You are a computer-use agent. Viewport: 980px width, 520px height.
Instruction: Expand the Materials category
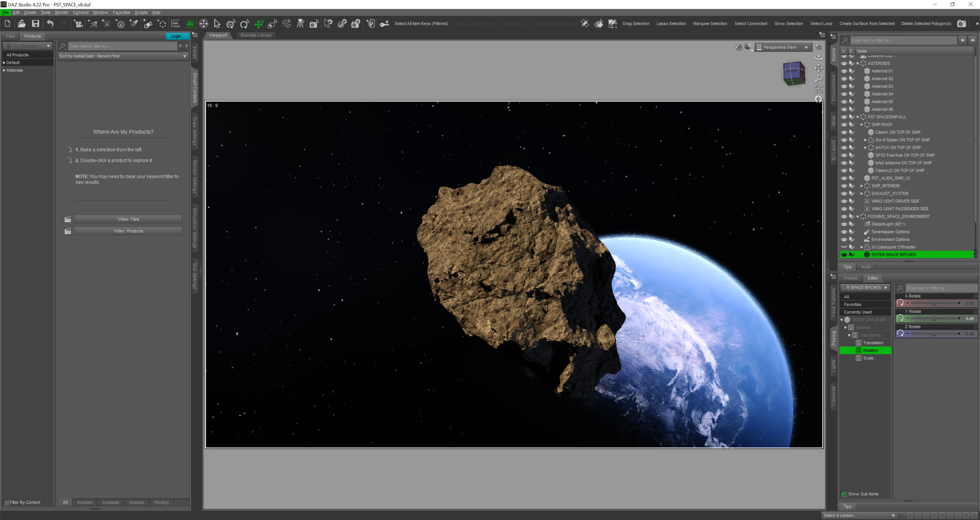coord(4,70)
